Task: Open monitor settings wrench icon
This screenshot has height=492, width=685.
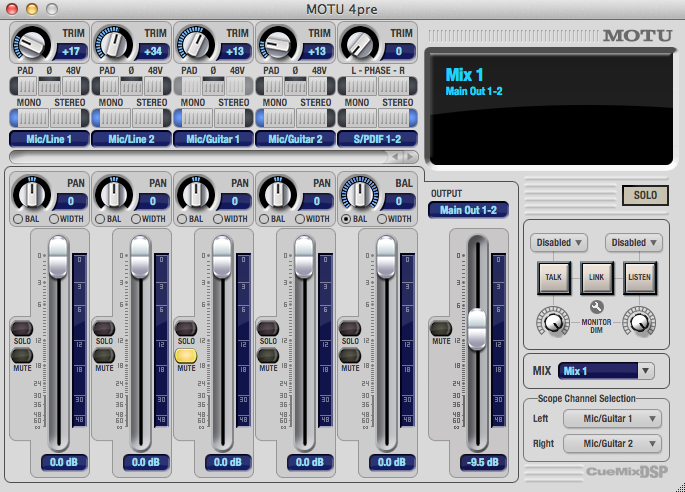Action: coord(596,307)
